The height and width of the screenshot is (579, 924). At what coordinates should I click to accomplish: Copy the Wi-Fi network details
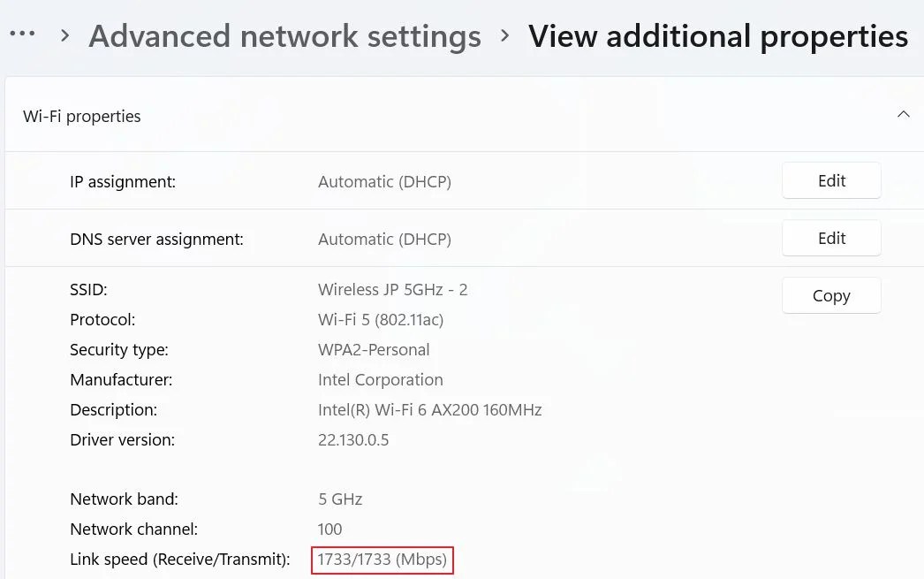coord(830,295)
